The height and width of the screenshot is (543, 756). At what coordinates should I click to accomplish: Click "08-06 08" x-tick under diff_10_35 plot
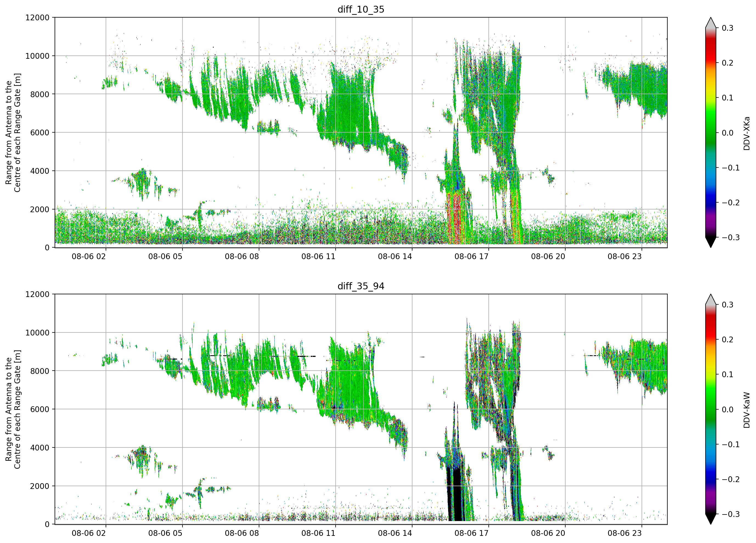tap(242, 256)
